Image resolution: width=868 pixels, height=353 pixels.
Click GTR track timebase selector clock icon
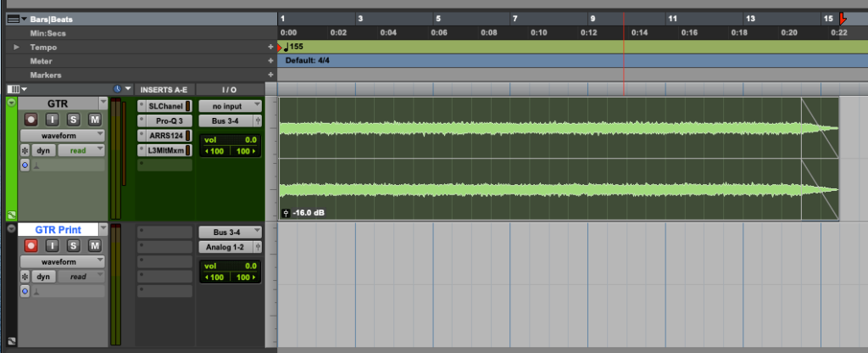click(25, 165)
